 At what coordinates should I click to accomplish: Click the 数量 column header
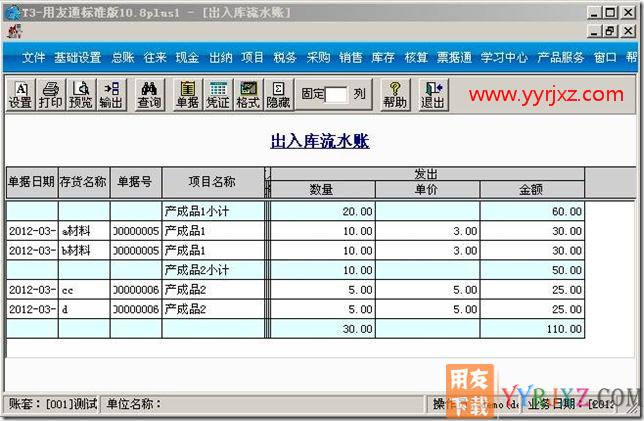[x=322, y=189]
